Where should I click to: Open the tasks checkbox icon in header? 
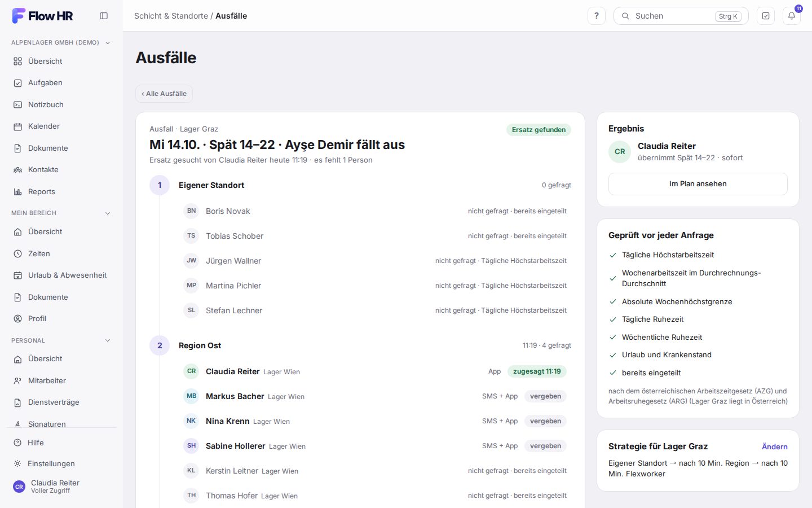pos(766,16)
